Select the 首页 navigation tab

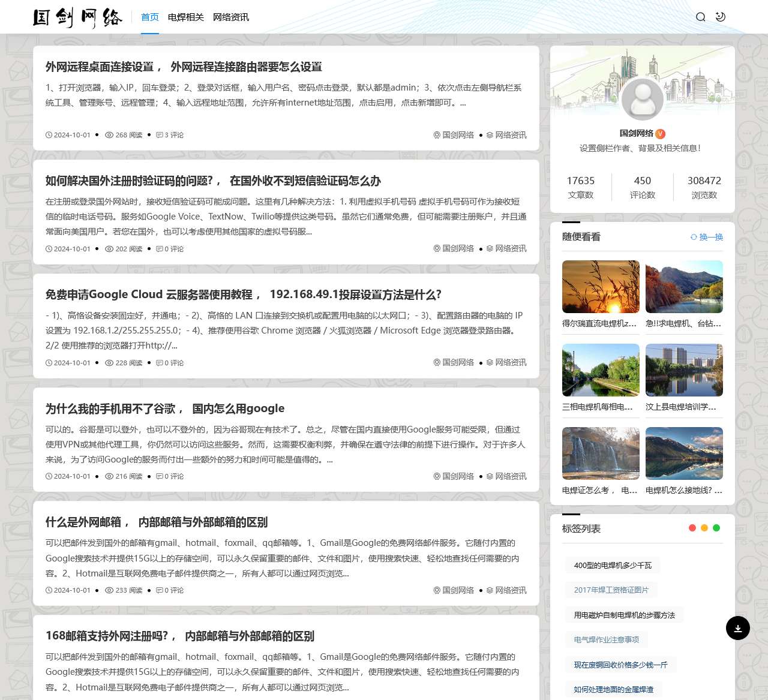point(149,17)
